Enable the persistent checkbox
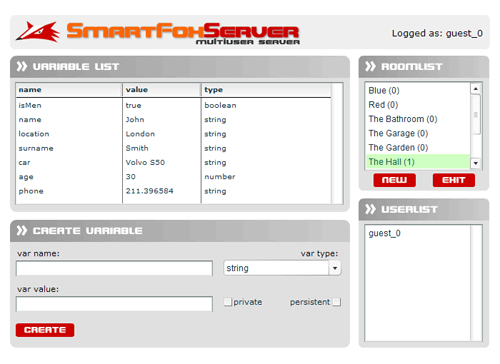 [x=337, y=302]
